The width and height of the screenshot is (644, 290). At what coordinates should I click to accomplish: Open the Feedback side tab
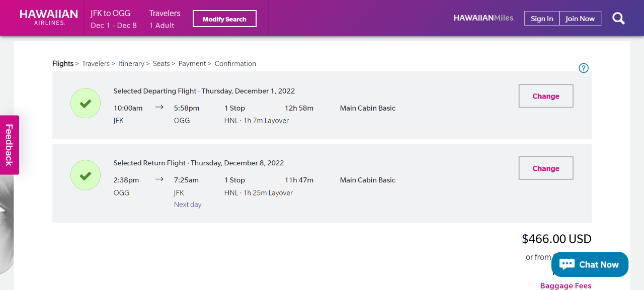9,145
